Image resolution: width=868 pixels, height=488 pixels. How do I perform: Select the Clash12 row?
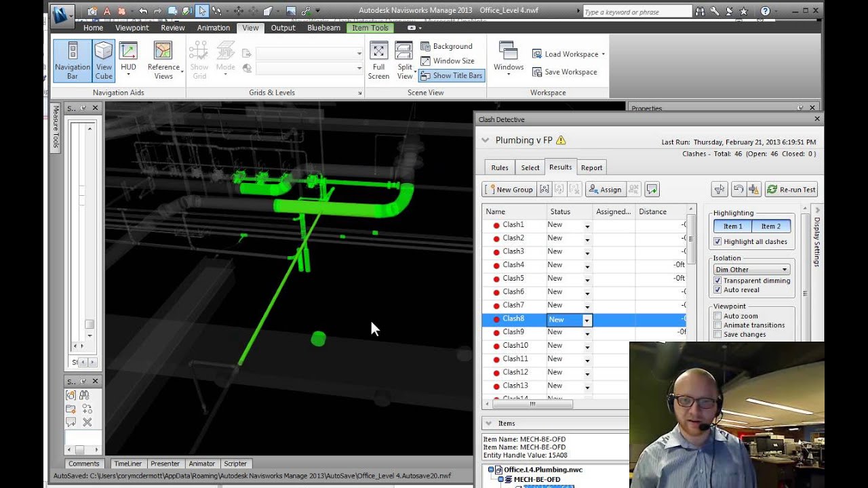pos(584,372)
